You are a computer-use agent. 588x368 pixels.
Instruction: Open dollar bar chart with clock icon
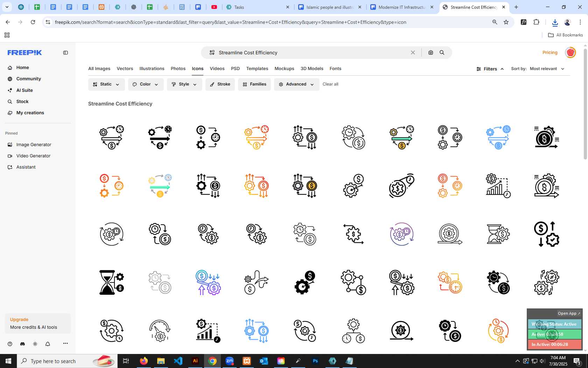(x=498, y=185)
